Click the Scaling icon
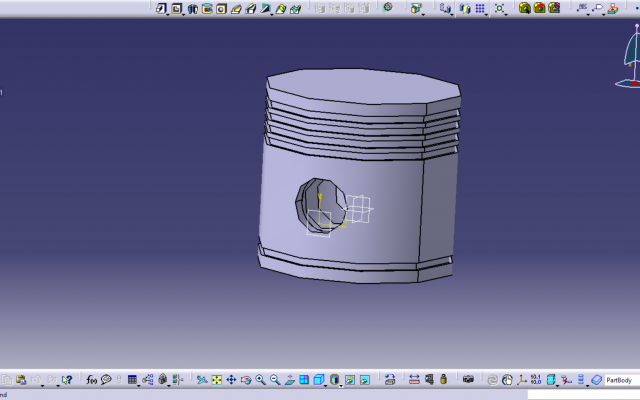Screen dimensions: 640x400 coord(499,8)
